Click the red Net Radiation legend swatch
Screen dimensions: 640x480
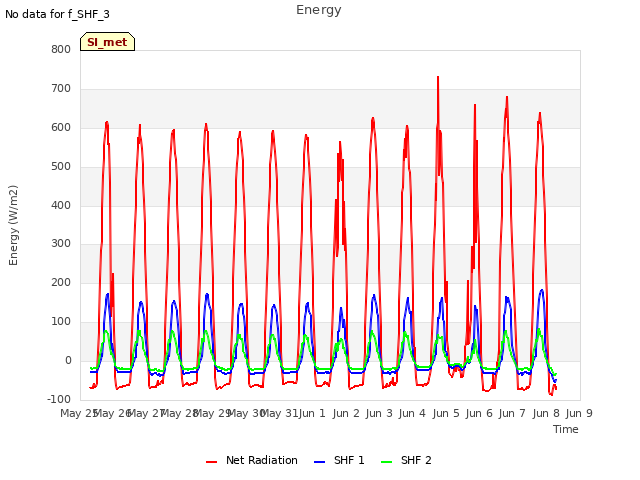pos(211,462)
